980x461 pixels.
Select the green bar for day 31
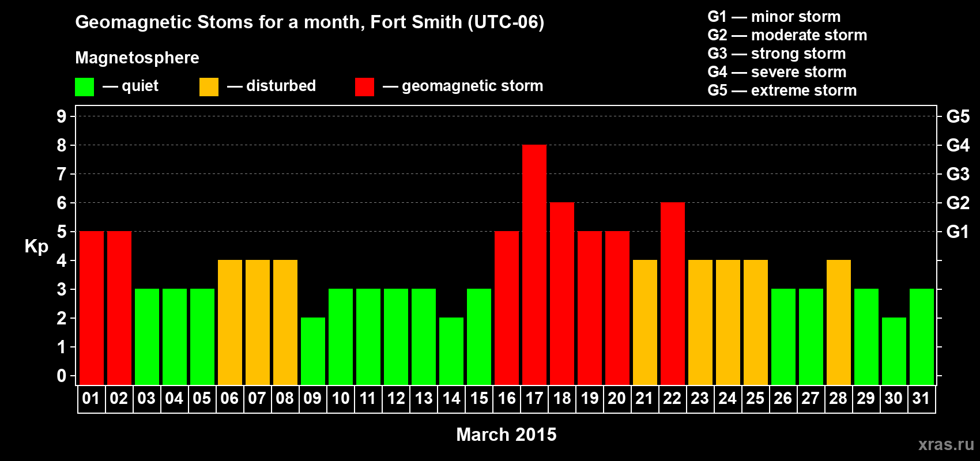coord(922,337)
